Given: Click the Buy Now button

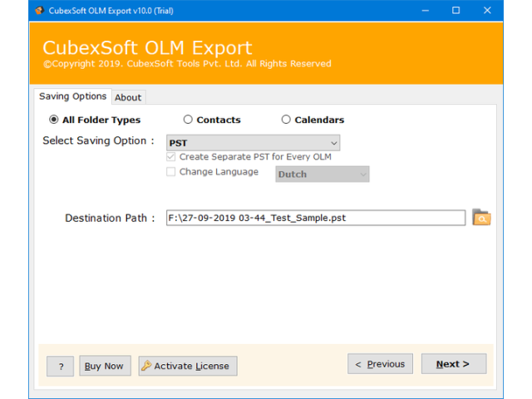Looking at the screenshot, I should point(105,366).
